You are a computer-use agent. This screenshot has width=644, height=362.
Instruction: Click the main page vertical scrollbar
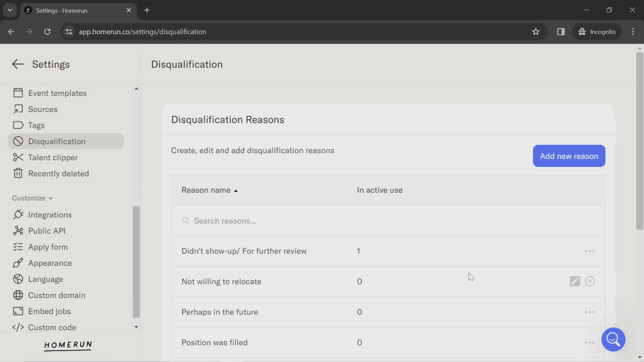[x=639, y=141]
